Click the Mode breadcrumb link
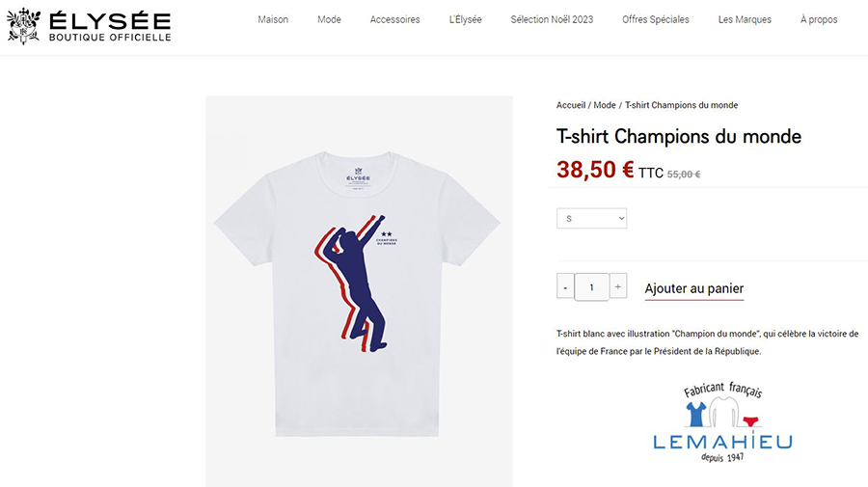This screenshot has width=868, height=487. tap(605, 105)
